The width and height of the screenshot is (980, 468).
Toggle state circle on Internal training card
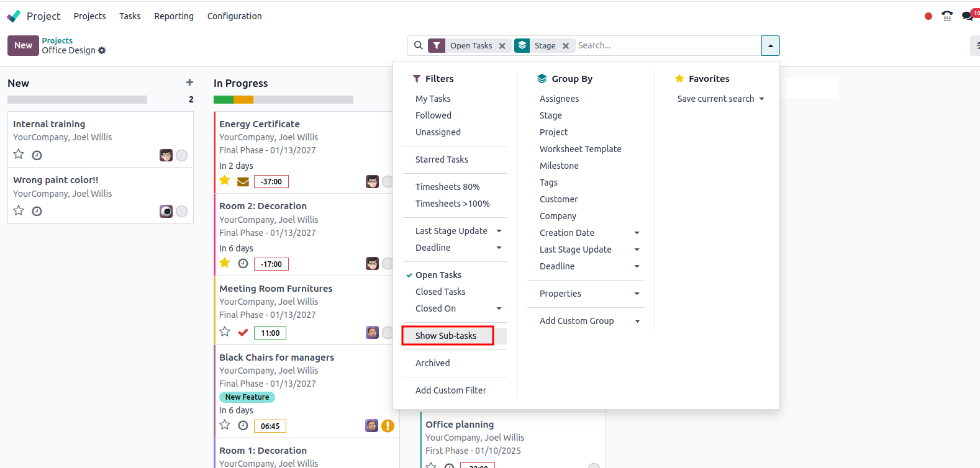tap(181, 155)
